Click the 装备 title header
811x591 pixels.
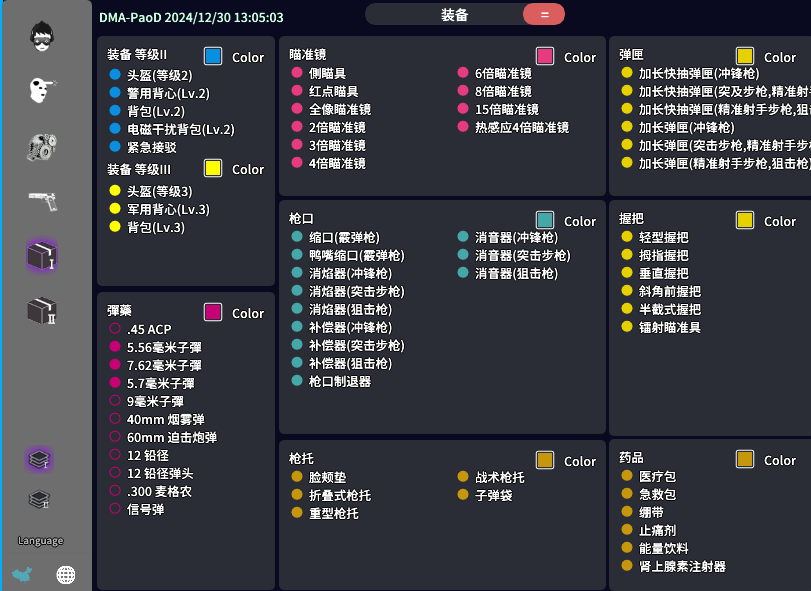[x=455, y=14]
